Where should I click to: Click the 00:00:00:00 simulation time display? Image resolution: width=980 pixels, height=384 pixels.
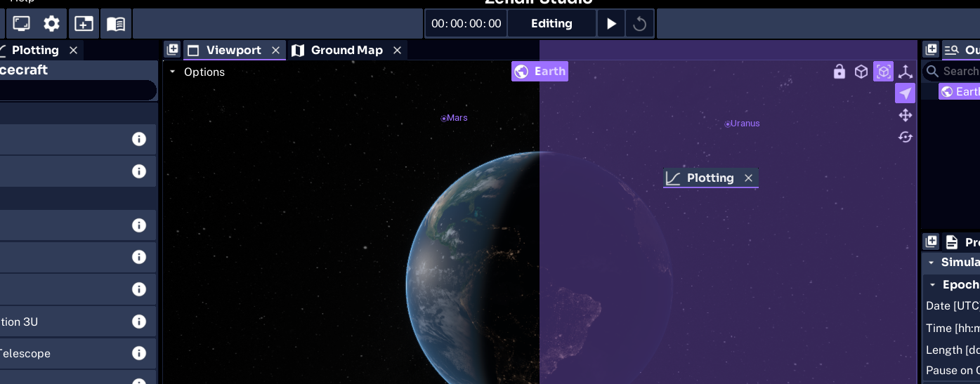click(x=466, y=24)
